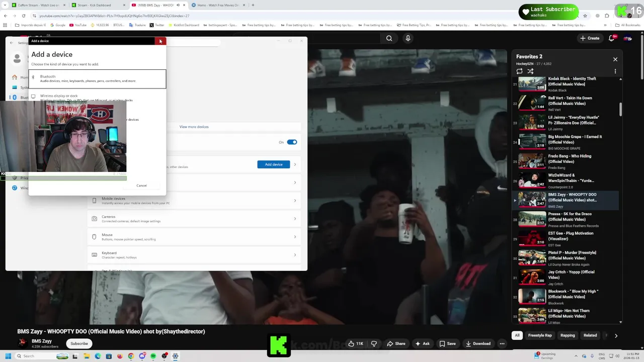Open Spotify from taskbar
This screenshot has height=362, width=644.
click(x=153, y=356)
